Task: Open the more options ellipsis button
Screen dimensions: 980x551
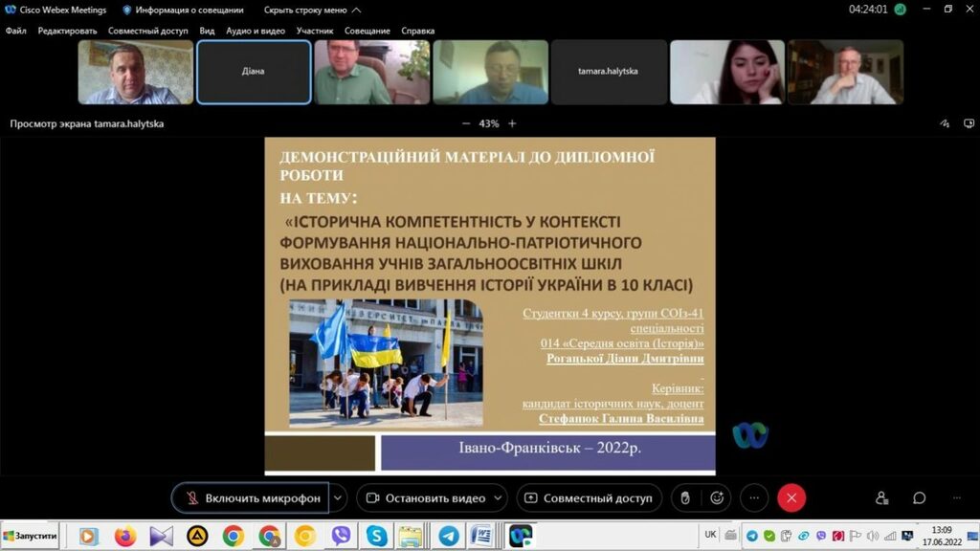Action: coord(754,498)
